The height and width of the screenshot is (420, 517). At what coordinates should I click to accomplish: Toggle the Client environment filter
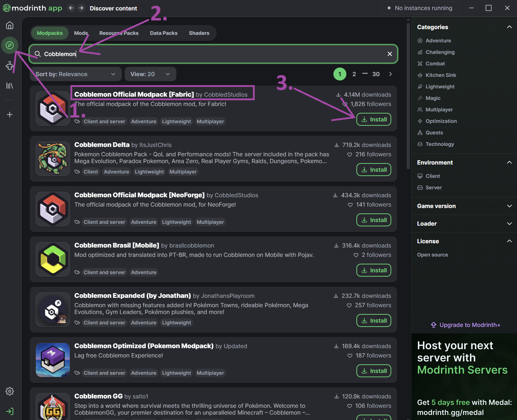[433, 176]
